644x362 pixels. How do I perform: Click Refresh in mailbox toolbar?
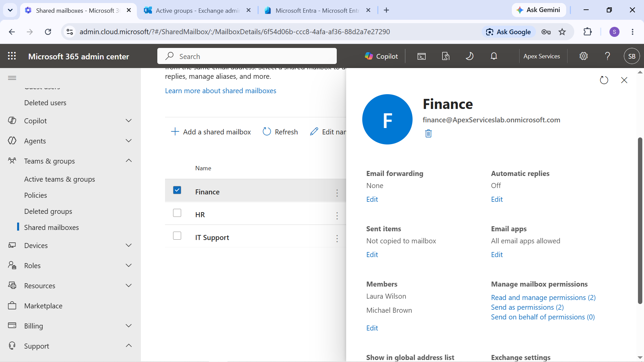pyautogui.click(x=280, y=132)
